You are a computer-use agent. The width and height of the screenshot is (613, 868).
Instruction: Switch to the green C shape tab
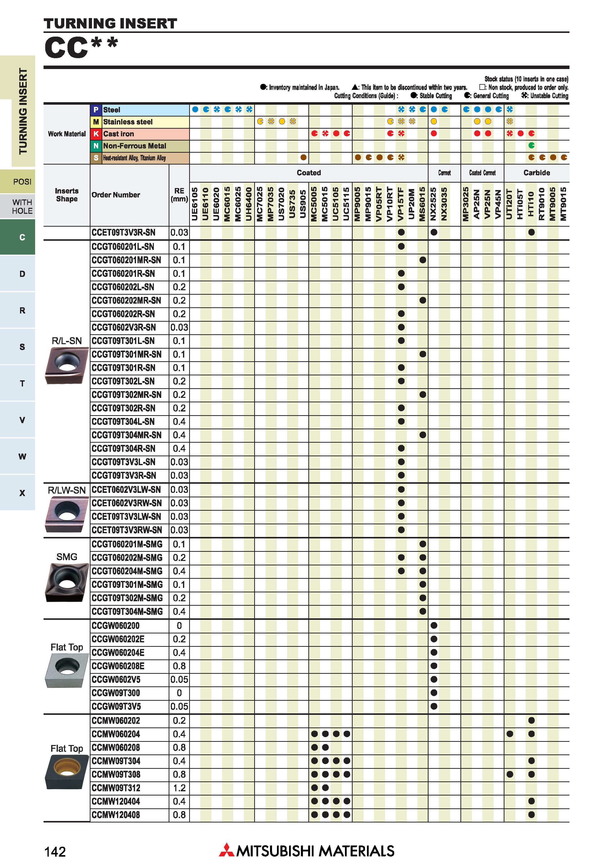18,238
